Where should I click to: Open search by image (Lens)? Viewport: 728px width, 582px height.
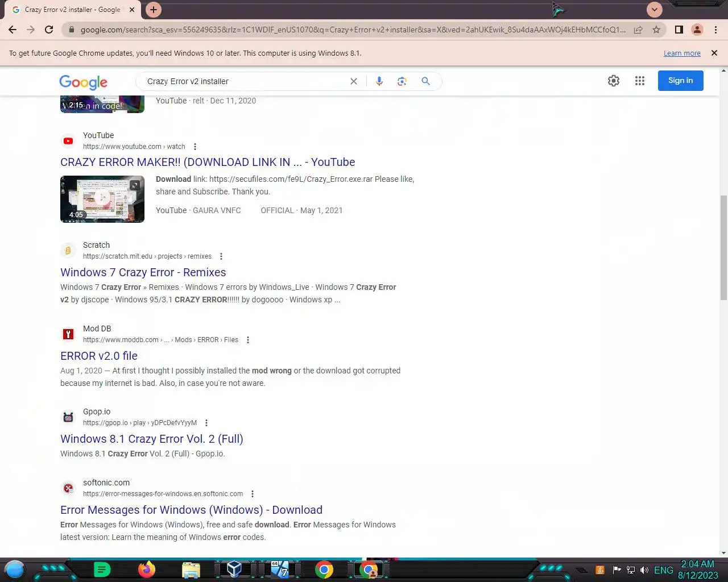[402, 81]
